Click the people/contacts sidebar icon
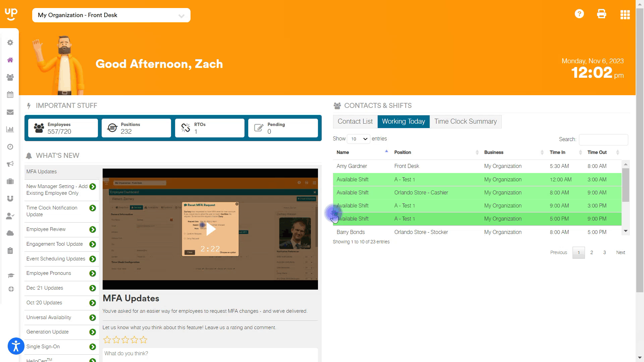644x362 pixels. point(10,77)
